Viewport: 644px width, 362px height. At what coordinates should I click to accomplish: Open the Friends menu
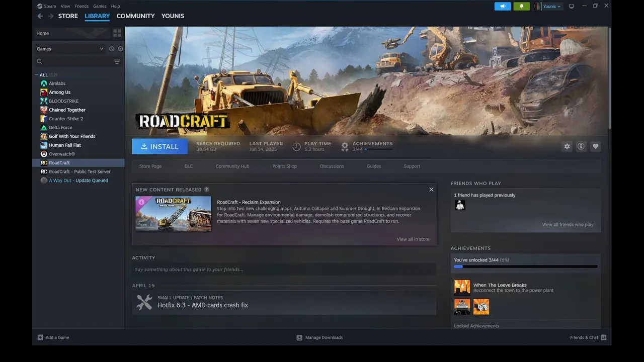pos(82,7)
